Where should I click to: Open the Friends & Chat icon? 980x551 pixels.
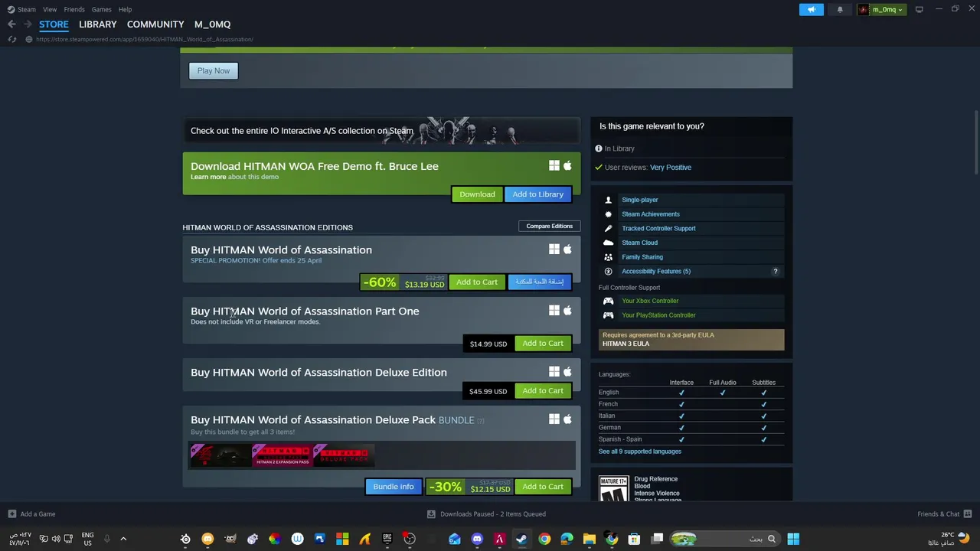click(968, 514)
